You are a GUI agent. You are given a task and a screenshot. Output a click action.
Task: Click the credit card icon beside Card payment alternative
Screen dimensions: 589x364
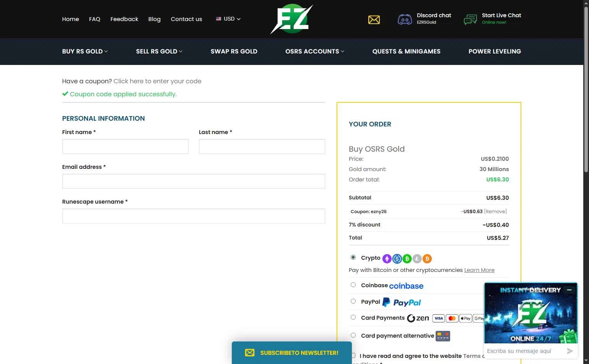click(443, 336)
